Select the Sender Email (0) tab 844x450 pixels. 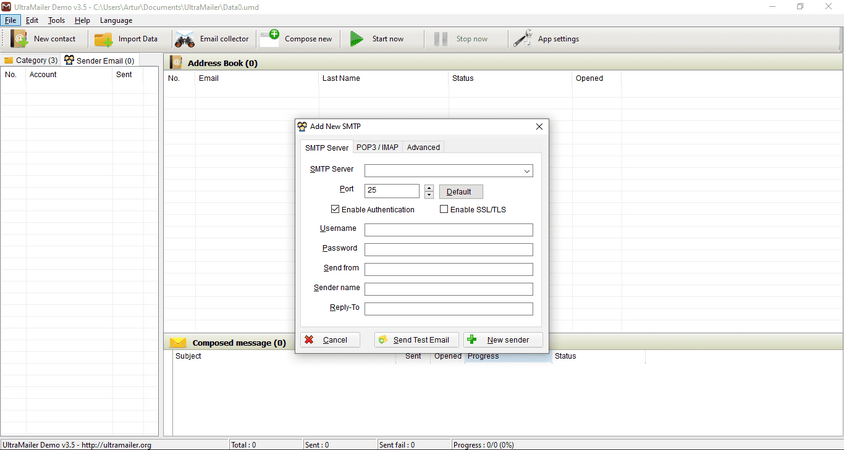(100, 60)
